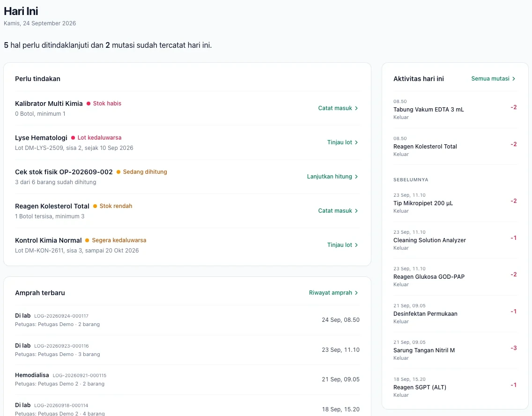Viewport: 532px width, 416px height.
Task: Select the Kalibrator Multi Kimia item title
Action: click(49, 104)
